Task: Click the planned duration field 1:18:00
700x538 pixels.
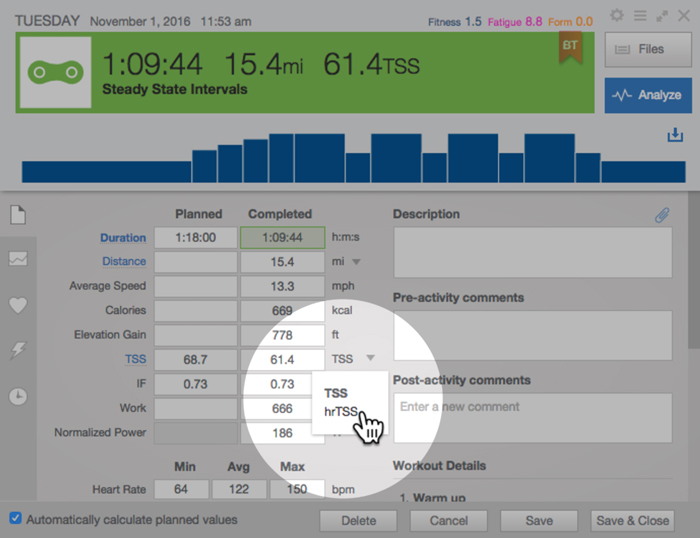Action: coord(196,238)
